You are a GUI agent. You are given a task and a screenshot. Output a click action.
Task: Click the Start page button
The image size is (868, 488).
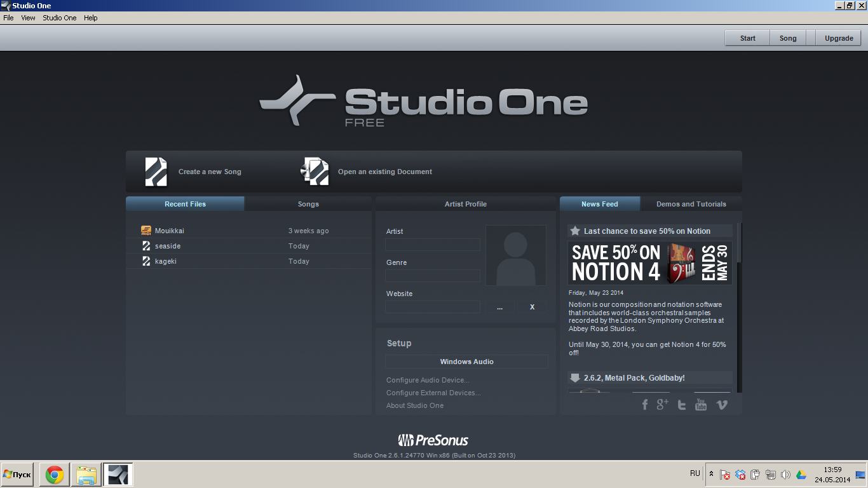pos(747,38)
